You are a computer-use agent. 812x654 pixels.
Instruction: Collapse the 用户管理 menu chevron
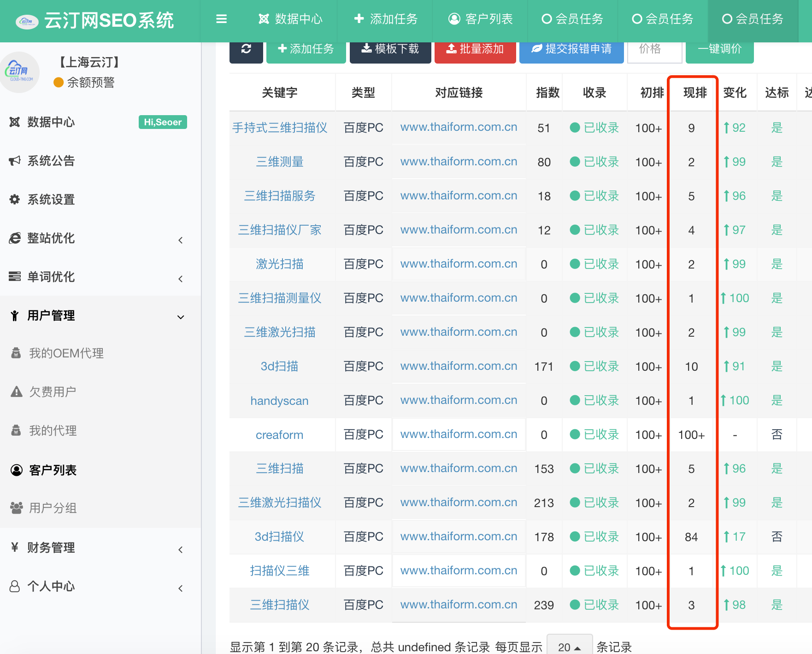point(181,317)
